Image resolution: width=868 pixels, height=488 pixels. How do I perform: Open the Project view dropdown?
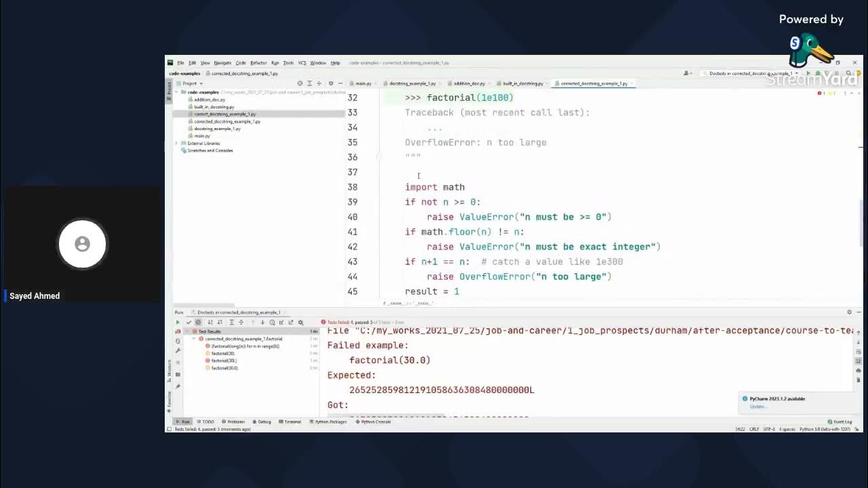[x=193, y=83]
